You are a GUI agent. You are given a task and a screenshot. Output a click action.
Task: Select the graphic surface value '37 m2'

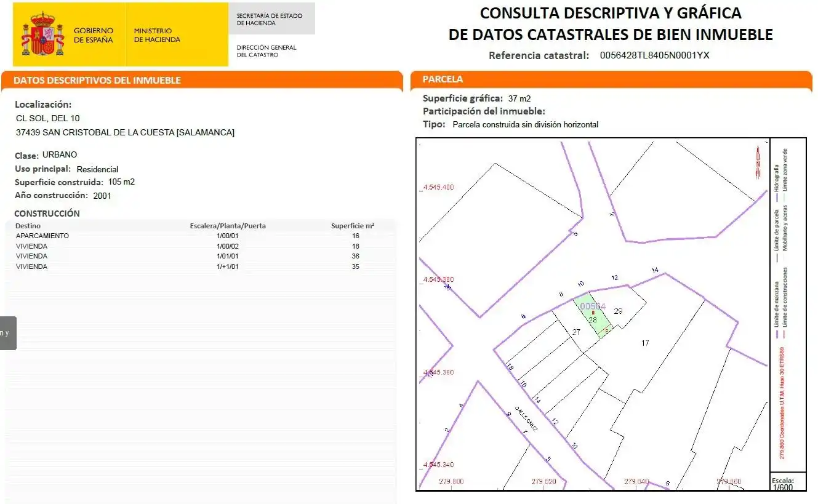click(519, 98)
